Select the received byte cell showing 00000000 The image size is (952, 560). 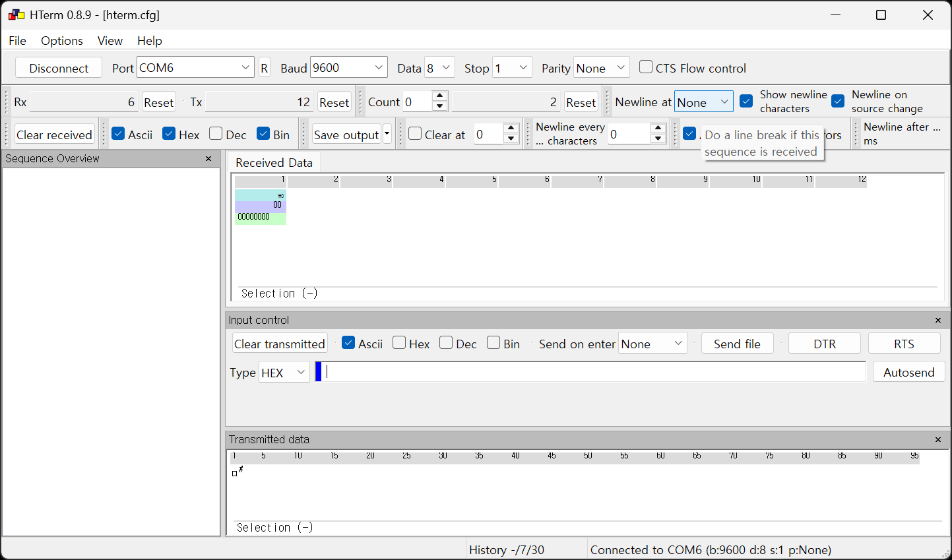pos(261,218)
